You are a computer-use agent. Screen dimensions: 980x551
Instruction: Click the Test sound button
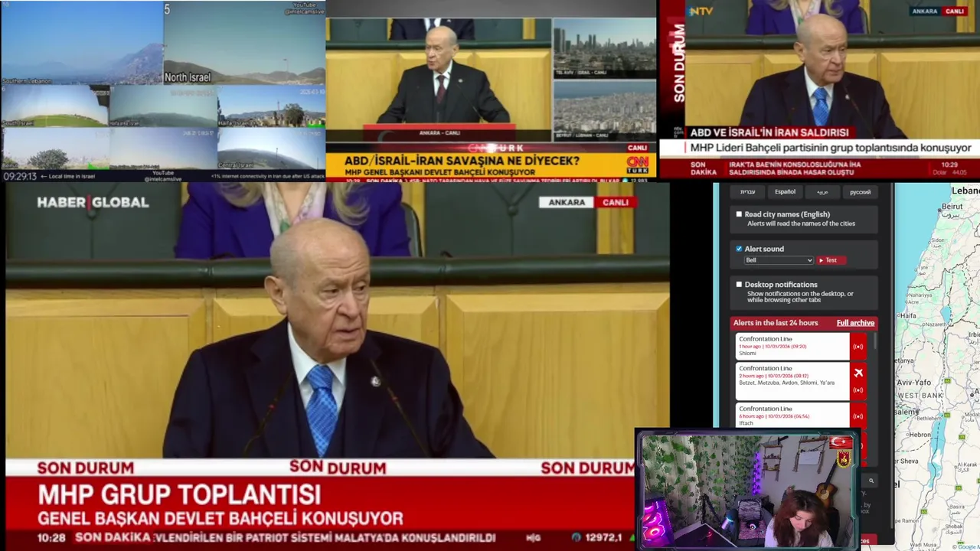pos(831,260)
